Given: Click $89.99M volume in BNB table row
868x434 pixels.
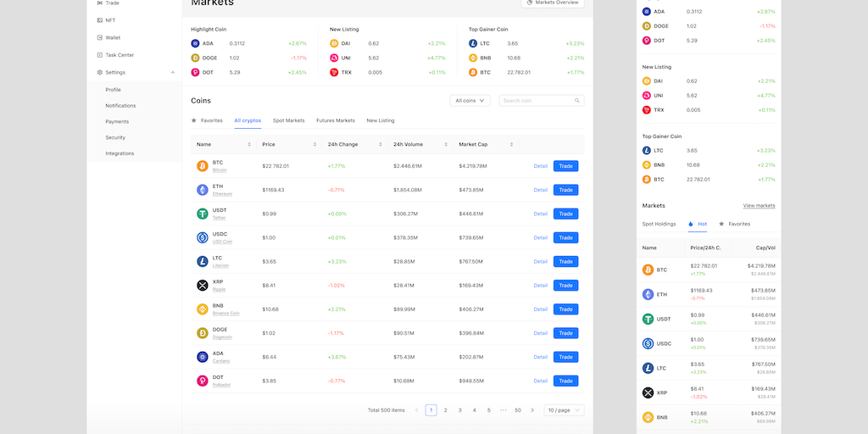Looking at the screenshot, I should 406,309.
